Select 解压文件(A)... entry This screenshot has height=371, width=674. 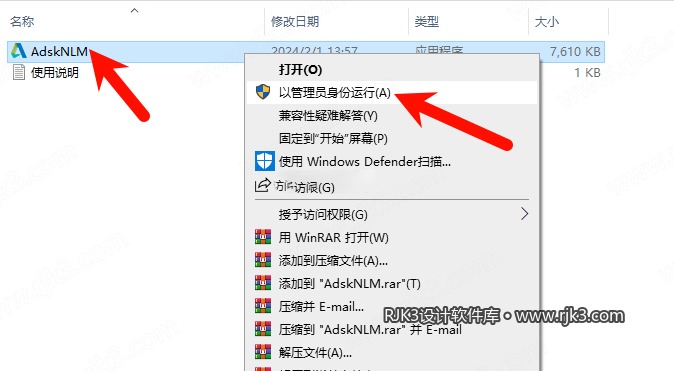coord(392,353)
